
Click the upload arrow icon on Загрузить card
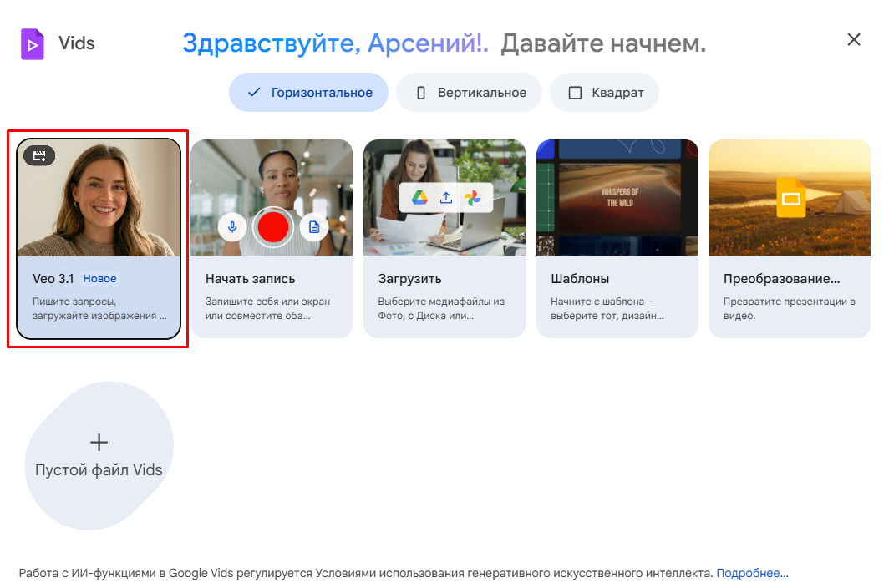click(445, 198)
